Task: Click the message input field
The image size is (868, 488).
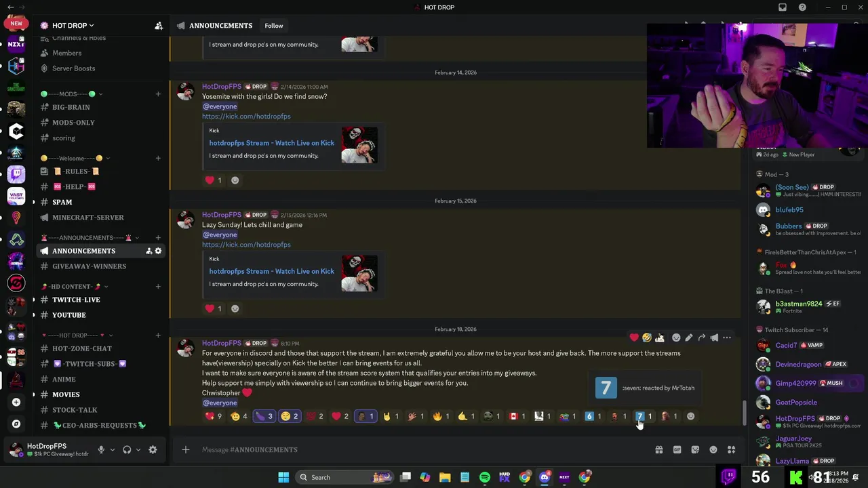Action: point(420,450)
